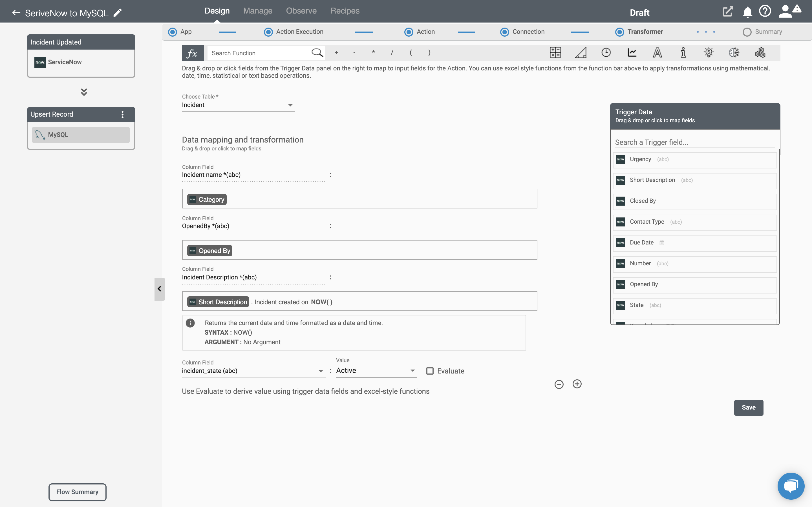The height and width of the screenshot is (507, 812).
Task: Open the Flow Summary panel
Action: [77, 492]
